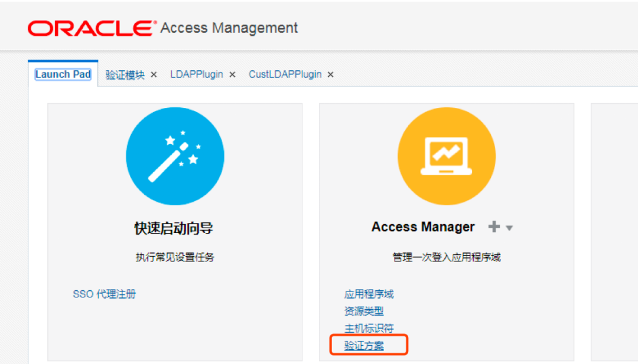The image size is (638, 364).
Task: Open the Launch Pad tab
Action: [x=63, y=74]
